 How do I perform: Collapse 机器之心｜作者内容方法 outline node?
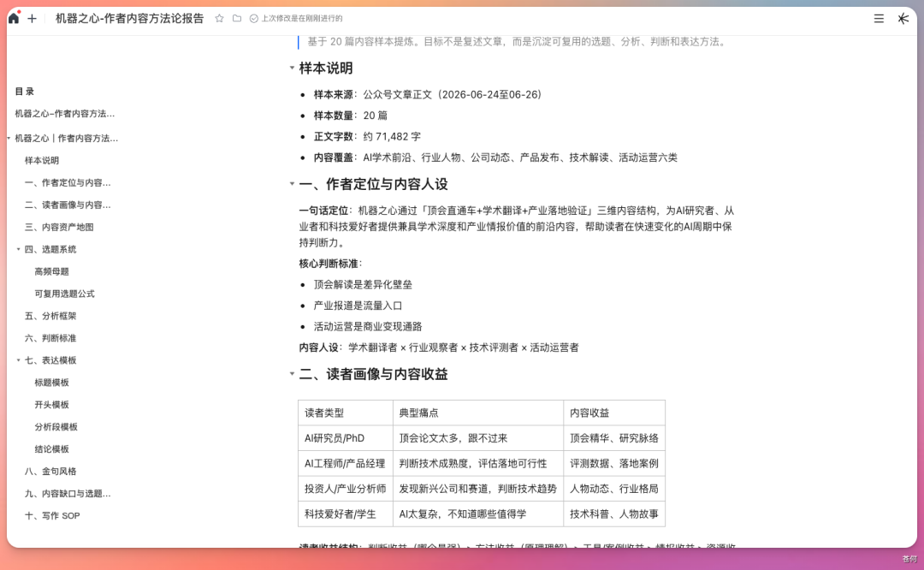[x=9, y=139]
